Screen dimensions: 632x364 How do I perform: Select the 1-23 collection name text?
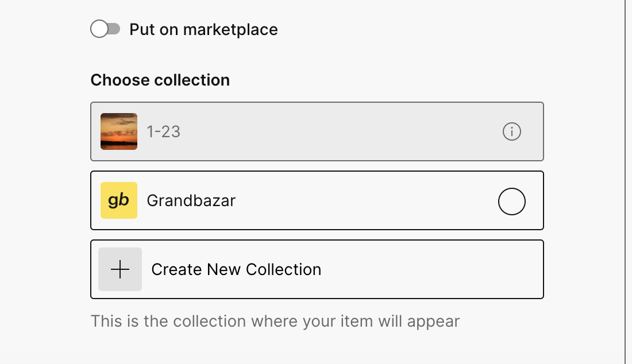tap(163, 131)
